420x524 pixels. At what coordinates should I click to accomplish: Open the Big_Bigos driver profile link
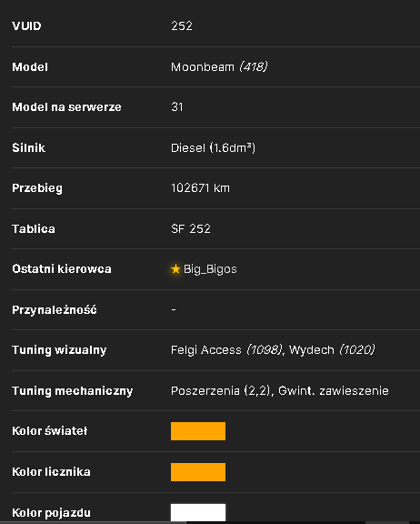pos(210,269)
